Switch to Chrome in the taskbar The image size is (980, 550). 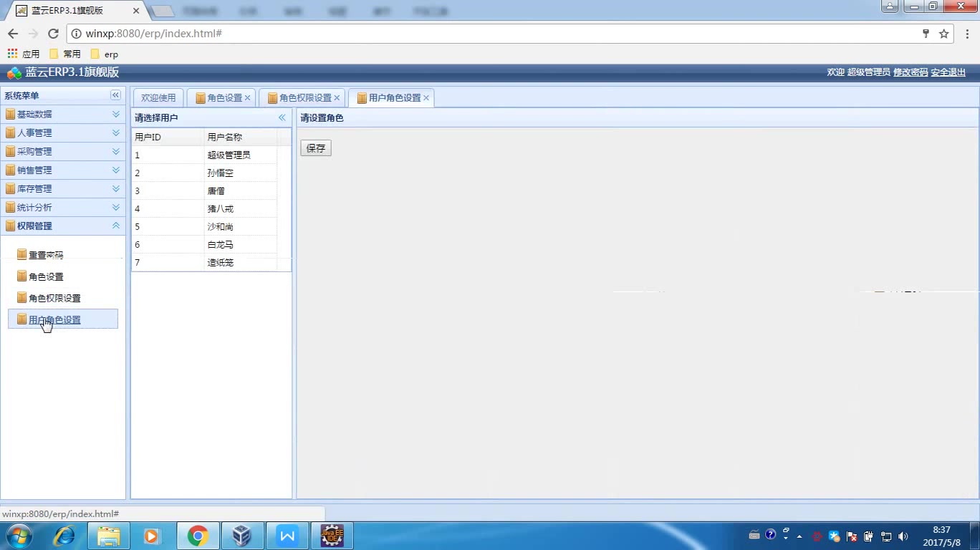[x=198, y=536]
